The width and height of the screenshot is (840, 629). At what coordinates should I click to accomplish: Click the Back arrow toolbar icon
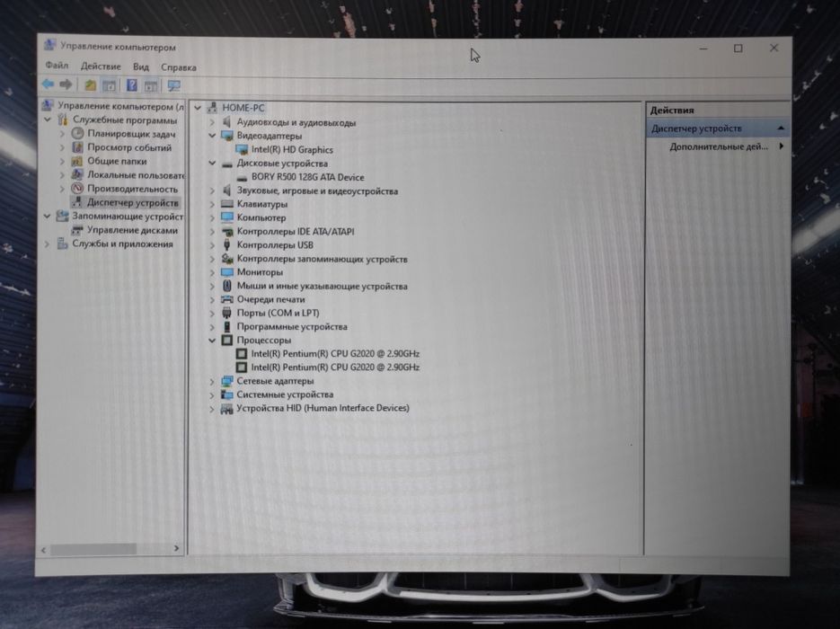tap(48, 84)
